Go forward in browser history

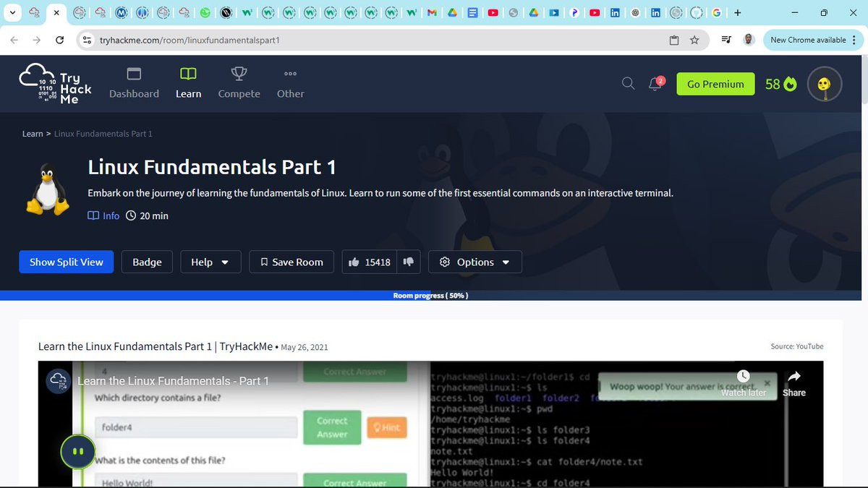pos(37,40)
